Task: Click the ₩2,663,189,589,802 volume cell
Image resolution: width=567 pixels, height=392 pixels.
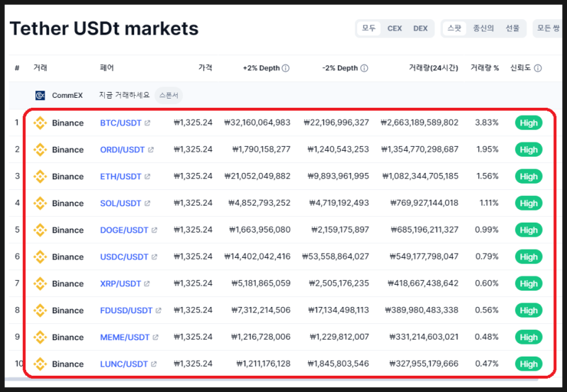Action: 420,123
